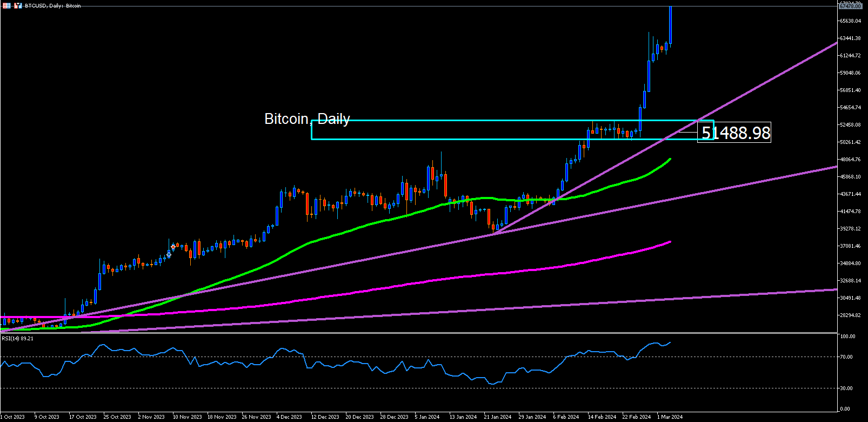The height and width of the screenshot is (422, 868).
Task: Click the 52458.08 price axis label
Action: coord(850,125)
